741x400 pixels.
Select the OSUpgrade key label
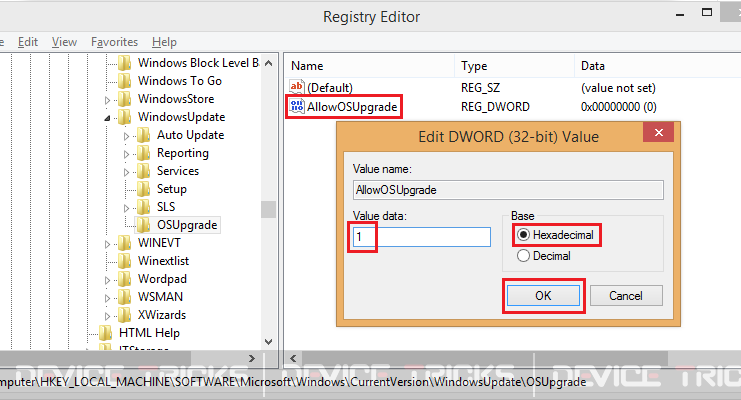tap(187, 225)
